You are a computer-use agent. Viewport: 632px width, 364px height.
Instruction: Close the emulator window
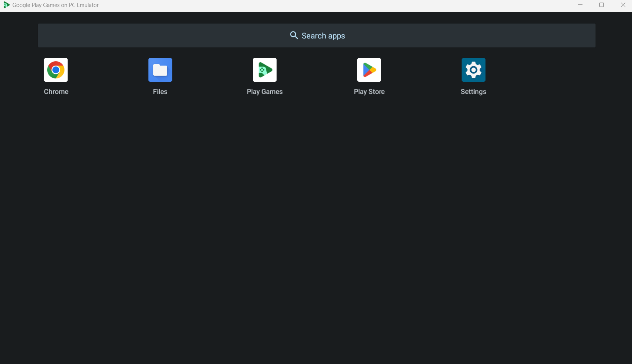point(623,5)
